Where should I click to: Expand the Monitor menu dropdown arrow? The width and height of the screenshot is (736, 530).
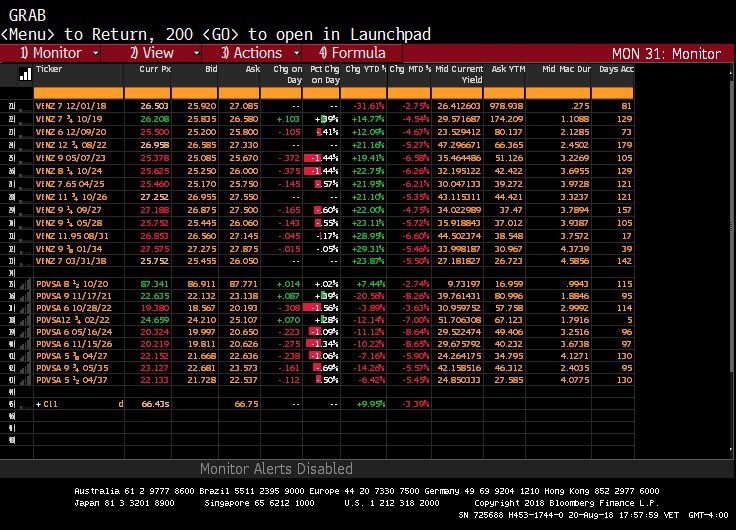95,53
